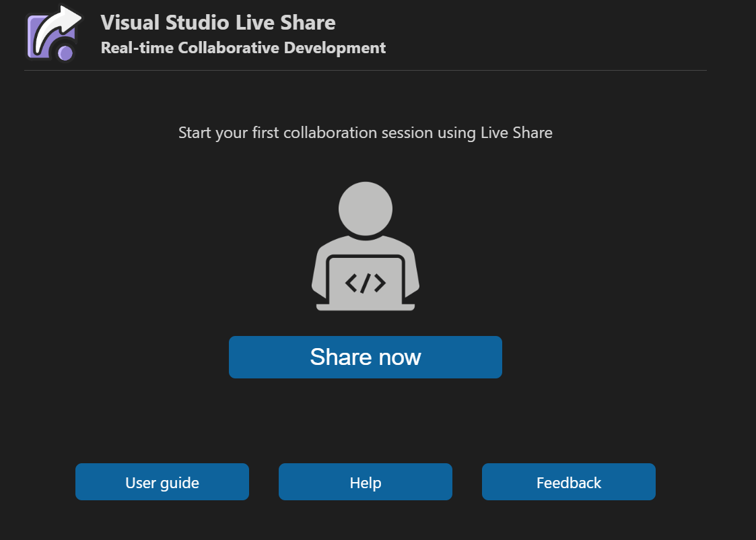
Task: Click the Help button
Action: (366, 481)
